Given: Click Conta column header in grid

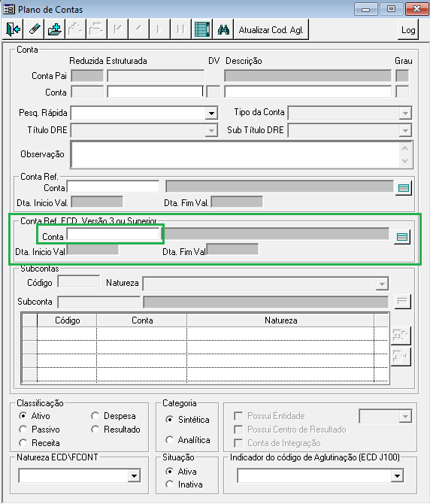Looking at the screenshot, I should (x=142, y=320).
